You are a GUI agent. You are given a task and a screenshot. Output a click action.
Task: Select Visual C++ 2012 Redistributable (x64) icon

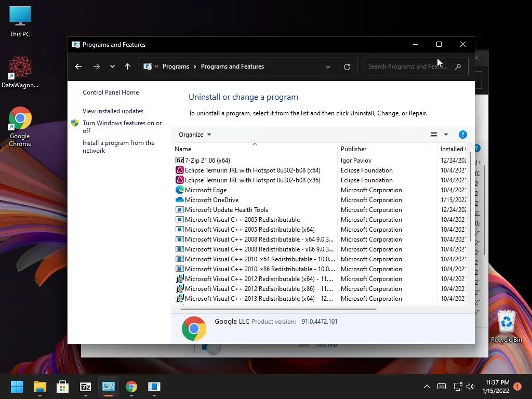(179, 278)
